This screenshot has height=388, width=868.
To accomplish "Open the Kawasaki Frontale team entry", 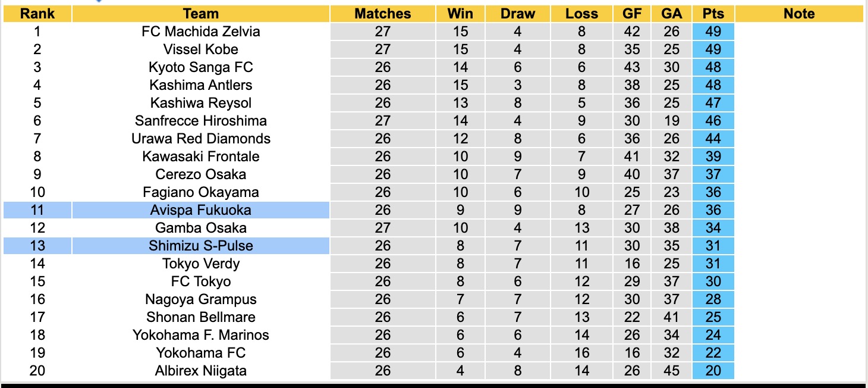I will point(201,157).
